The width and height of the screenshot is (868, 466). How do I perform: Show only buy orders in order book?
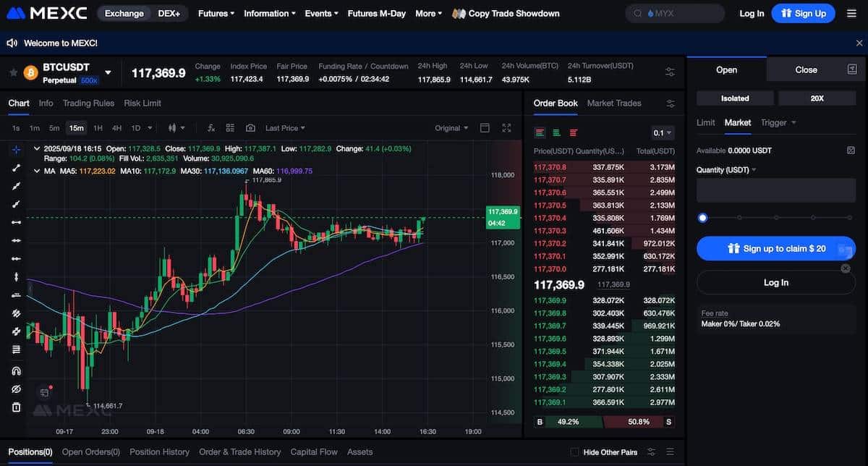[557, 132]
